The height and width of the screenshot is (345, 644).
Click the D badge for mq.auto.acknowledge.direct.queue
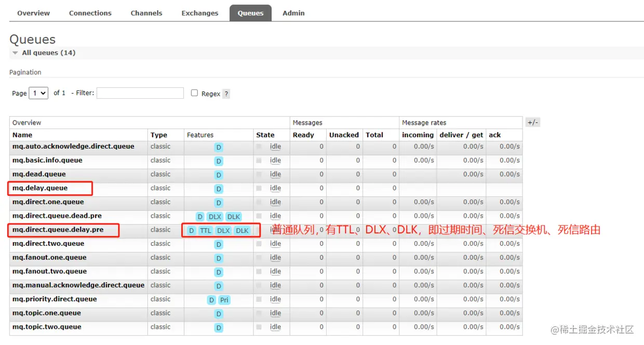[x=219, y=148]
